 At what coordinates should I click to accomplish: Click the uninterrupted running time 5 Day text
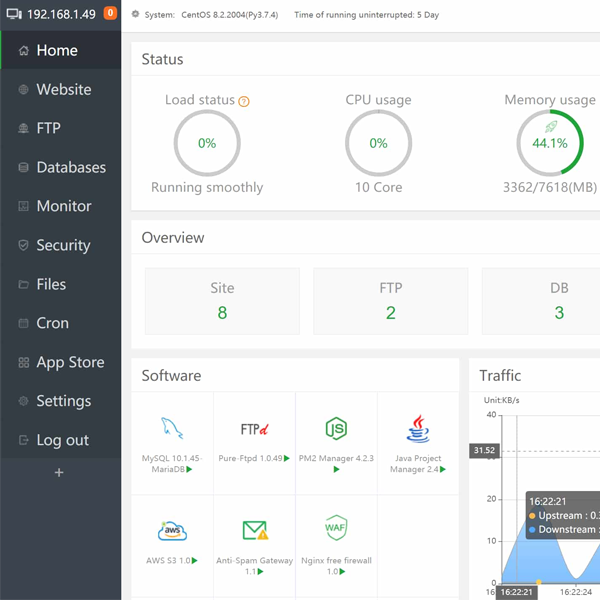pyautogui.click(x=367, y=15)
